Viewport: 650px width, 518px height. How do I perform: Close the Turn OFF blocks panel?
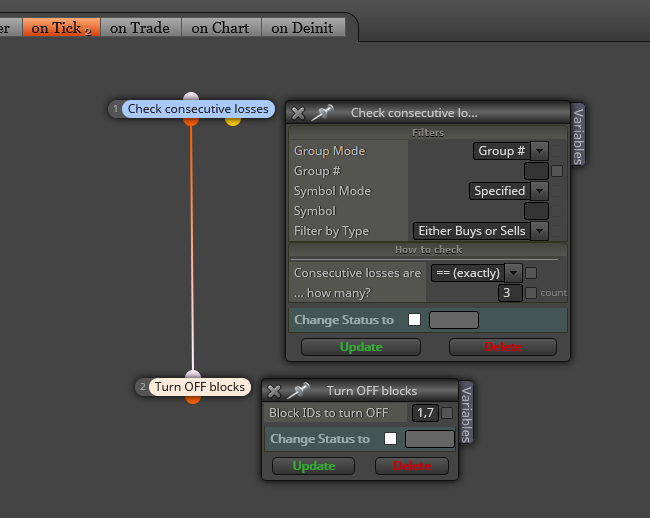(x=274, y=391)
